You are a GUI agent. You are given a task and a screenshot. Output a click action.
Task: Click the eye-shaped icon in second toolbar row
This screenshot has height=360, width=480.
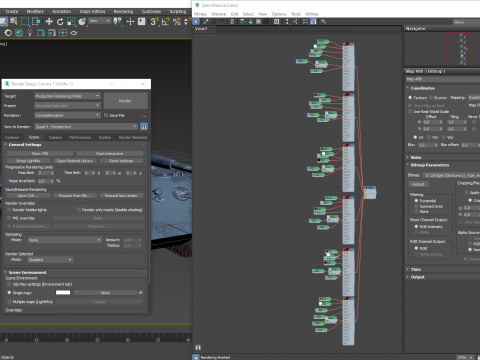click(x=74, y=33)
